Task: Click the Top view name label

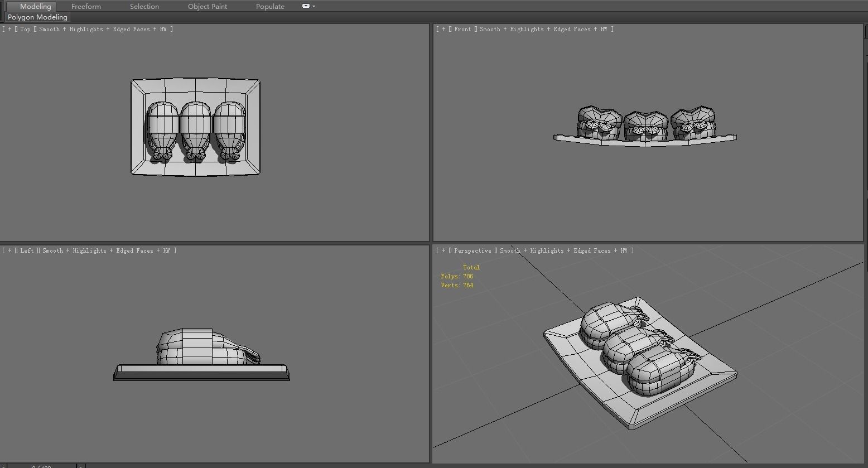Action: (x=25, y=29)
